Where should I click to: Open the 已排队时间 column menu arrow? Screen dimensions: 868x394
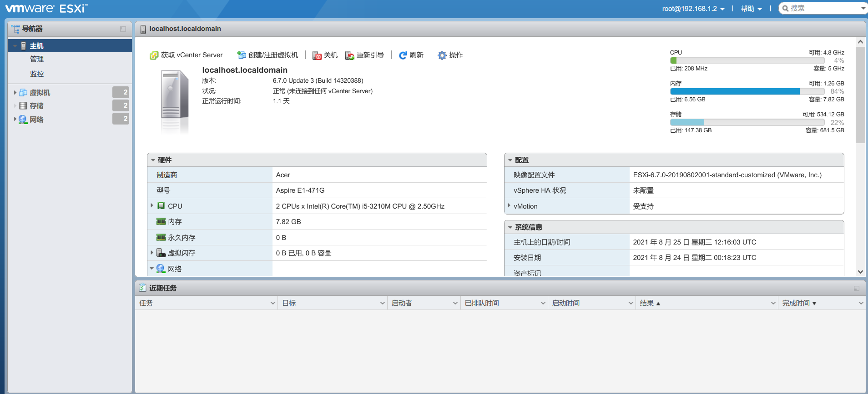(x=543, y=303)
